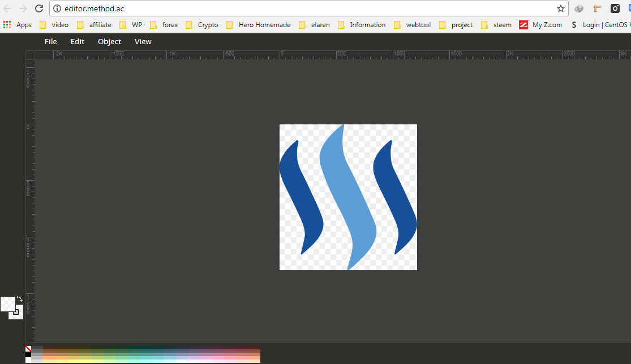Viewport: 631px width, 364px height.
Task: Click the browser back arrow
Action: [8, 8]
